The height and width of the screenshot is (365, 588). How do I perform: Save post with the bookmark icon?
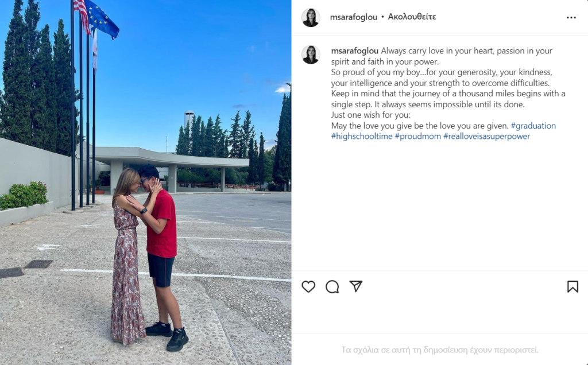(x=572, y=287)
